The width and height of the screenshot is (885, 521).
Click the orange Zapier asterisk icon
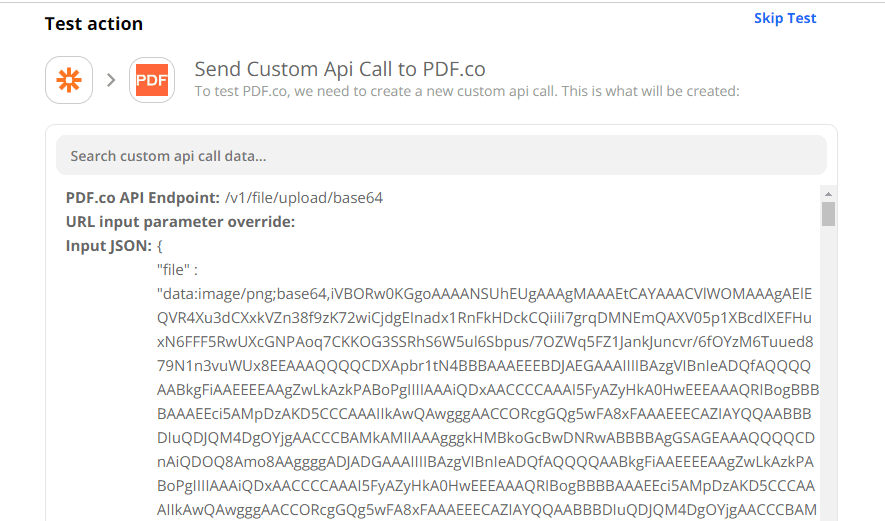(x=69, y=80)
